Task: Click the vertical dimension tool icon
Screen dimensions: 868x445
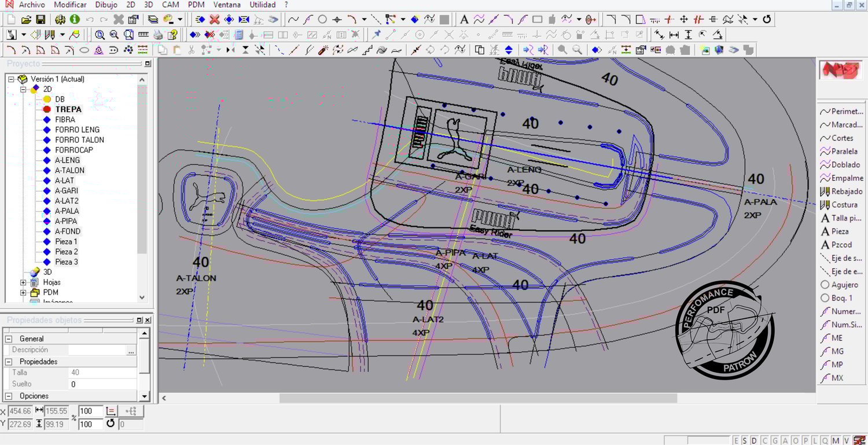Action: (x=688, y=35)
